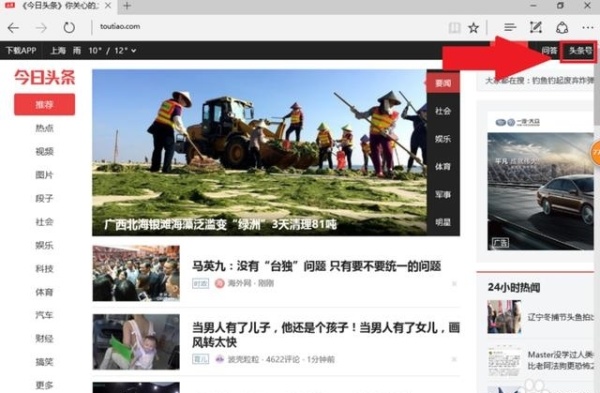Viewport: 600px width, 393px height.
Task: Click the 海外网 source avatar icon
Action: pos(219,284)
